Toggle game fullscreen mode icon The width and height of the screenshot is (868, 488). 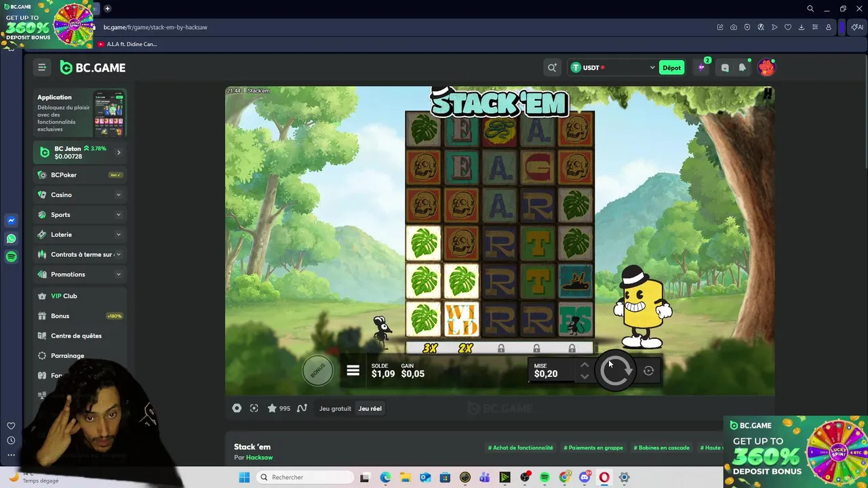[254, 408]
